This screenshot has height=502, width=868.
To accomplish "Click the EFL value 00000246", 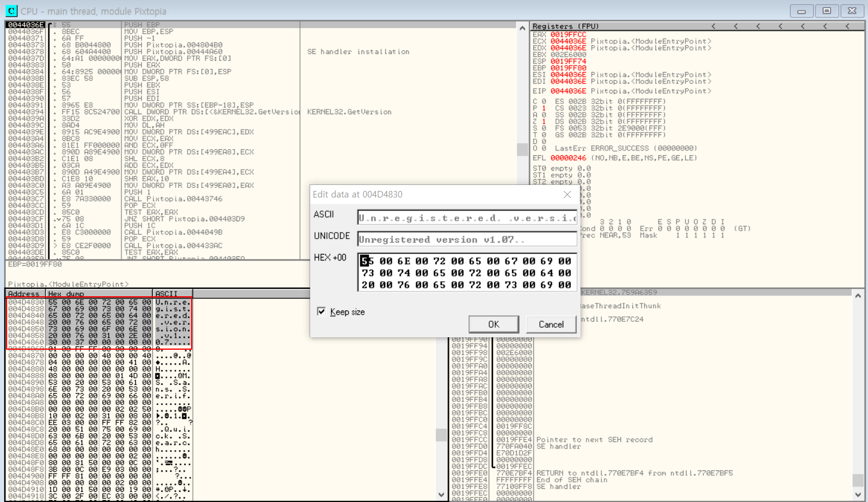I will [x=568, y=158].
